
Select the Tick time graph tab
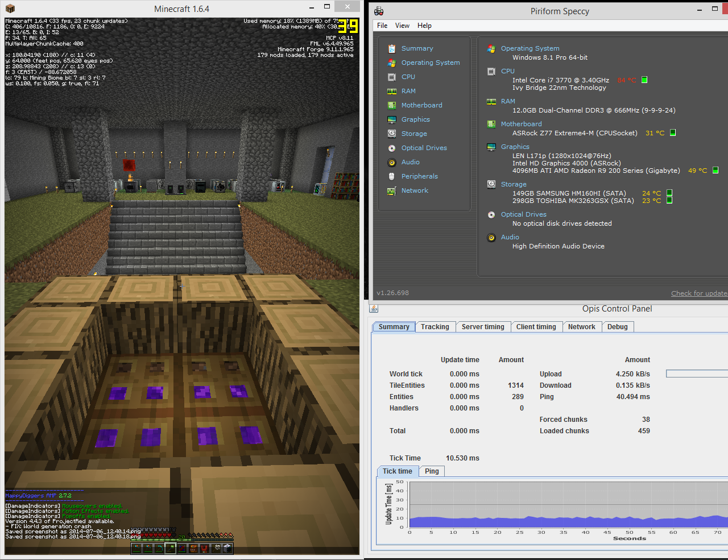point(398,471)
